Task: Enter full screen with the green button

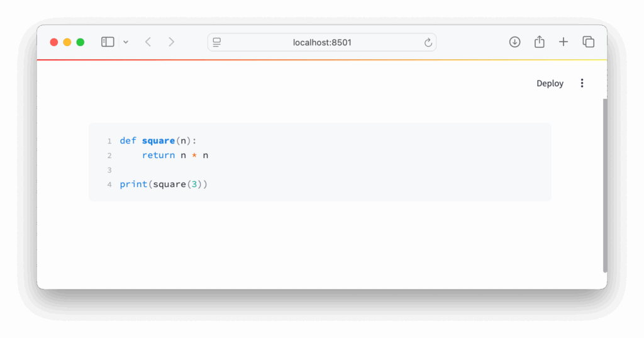Action: point(80,42)
